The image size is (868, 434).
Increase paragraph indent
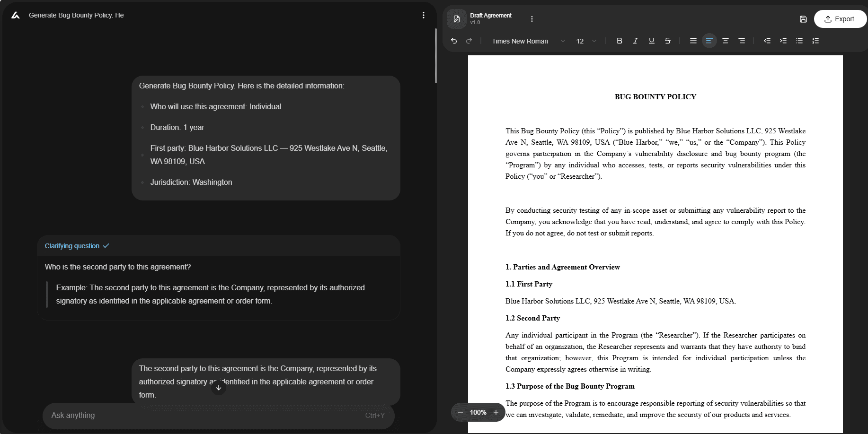click(783, 41)
